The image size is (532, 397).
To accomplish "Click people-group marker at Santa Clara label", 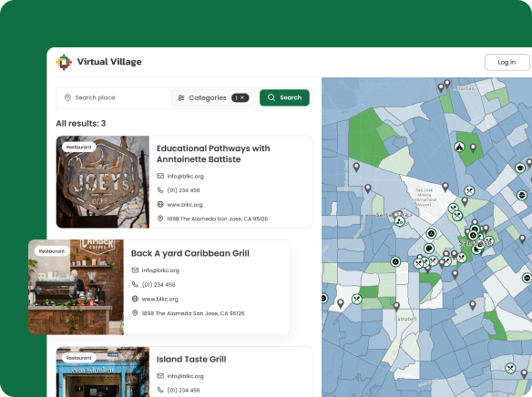I will click(400, 222).
